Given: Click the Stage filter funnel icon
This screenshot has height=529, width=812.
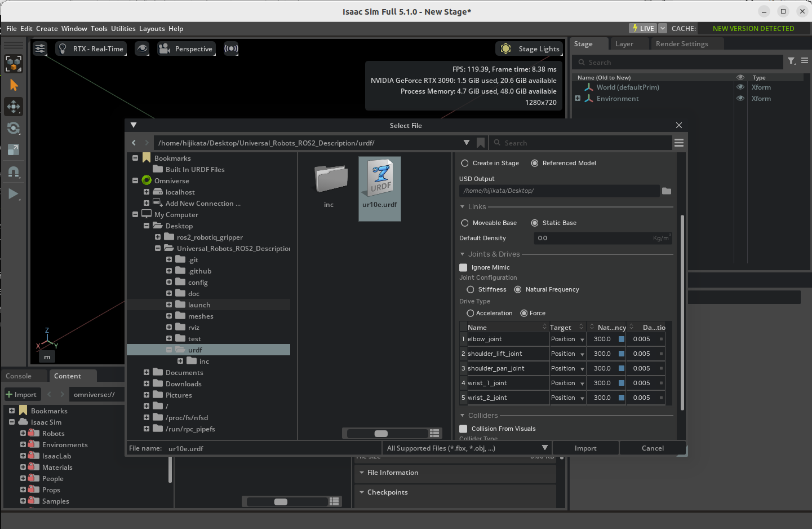Looking at the screenshot, I should click(x=791, y=61).
